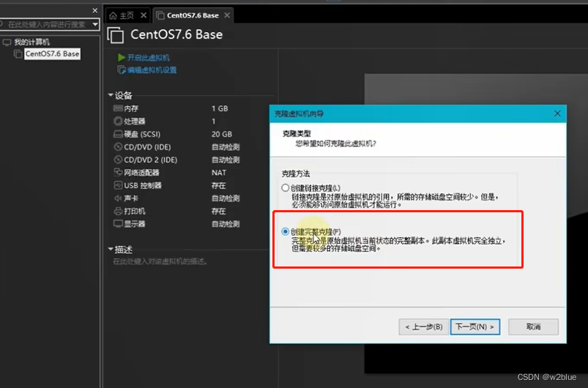Click the CD/DVD 2 (IDE) disc icon
The width and height of the screenshot is (588, 388).
point(118,160)
